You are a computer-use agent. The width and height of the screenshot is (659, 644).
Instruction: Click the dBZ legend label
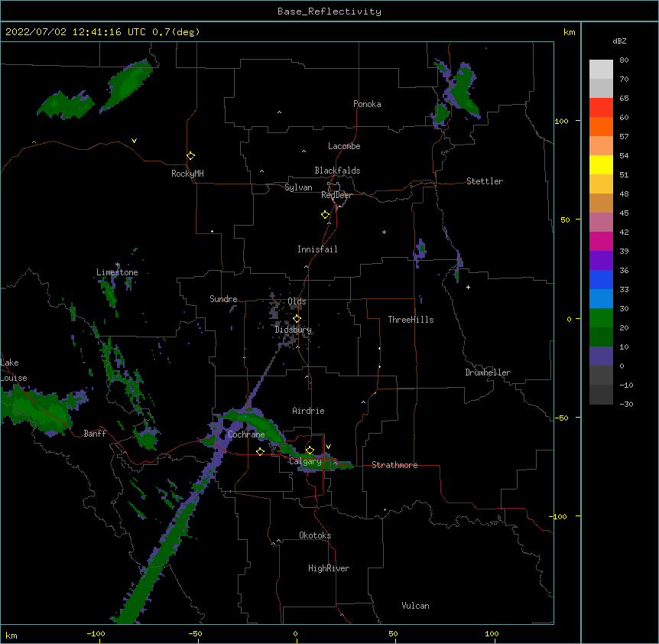(x=619, y=41)
